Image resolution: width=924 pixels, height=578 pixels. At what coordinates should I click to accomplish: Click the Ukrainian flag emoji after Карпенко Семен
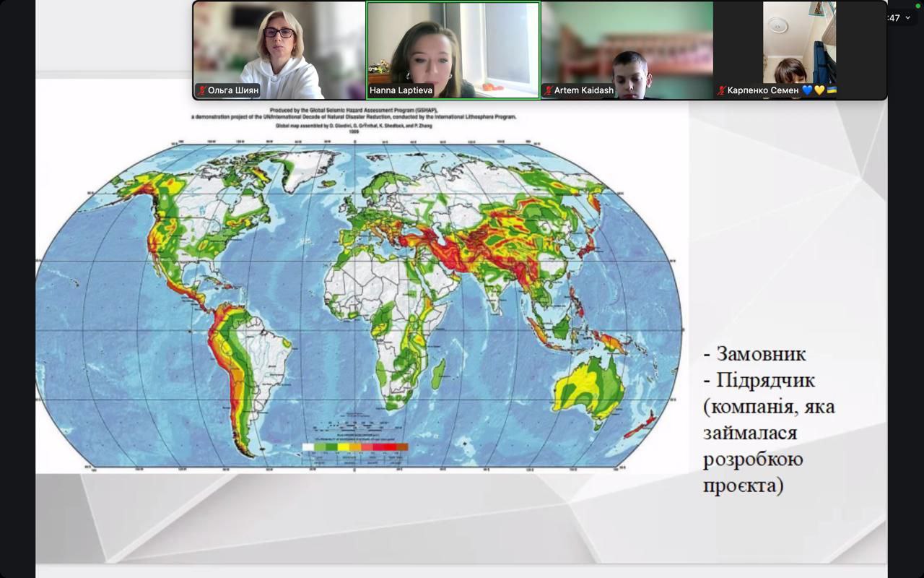click(x=832, y=90)
